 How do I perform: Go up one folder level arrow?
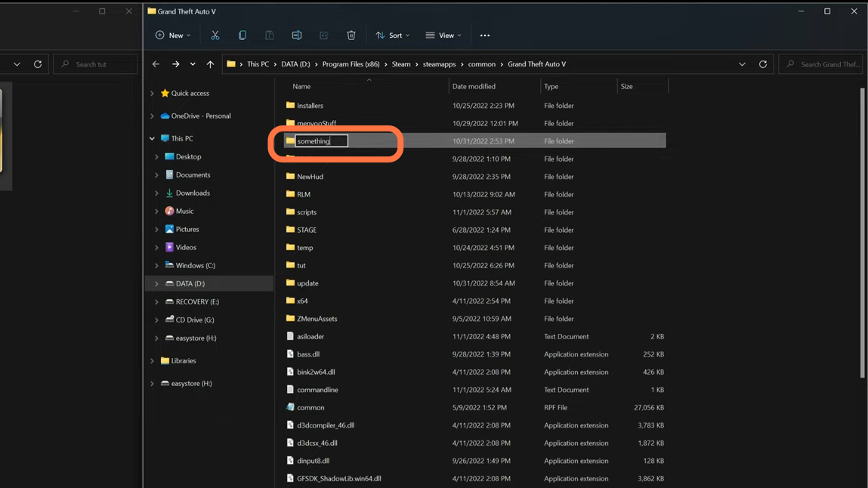210,64
